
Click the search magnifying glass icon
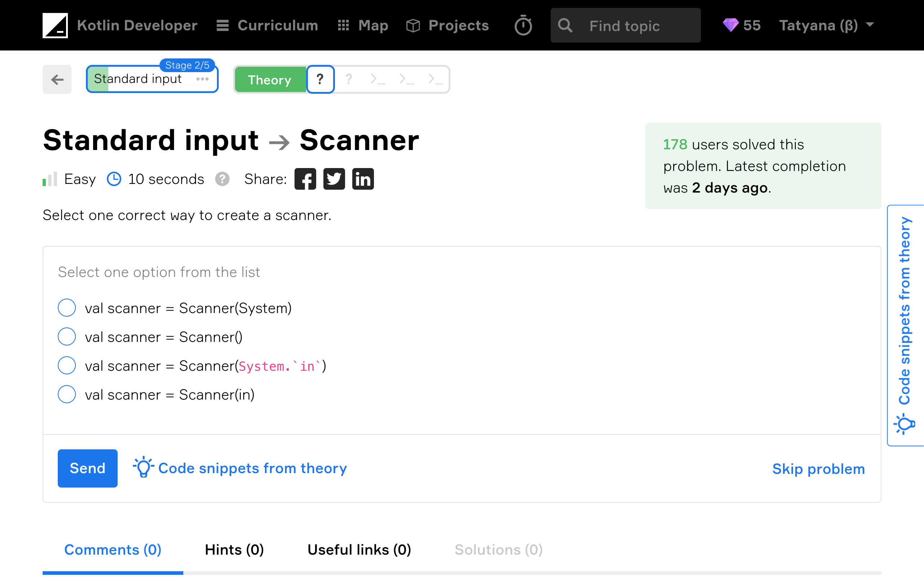[x=565, y=25]
